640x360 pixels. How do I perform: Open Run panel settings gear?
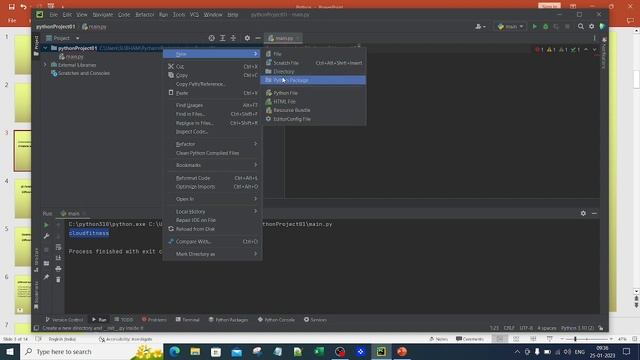(x=583, y=213)
